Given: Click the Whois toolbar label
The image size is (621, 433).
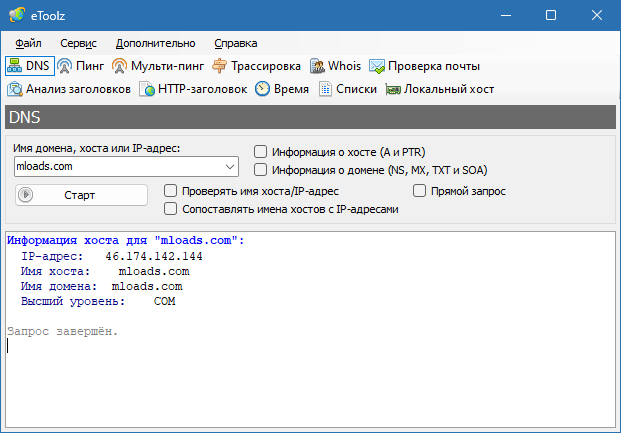Looking at the screenshot, I should click(x=345, y=66).
